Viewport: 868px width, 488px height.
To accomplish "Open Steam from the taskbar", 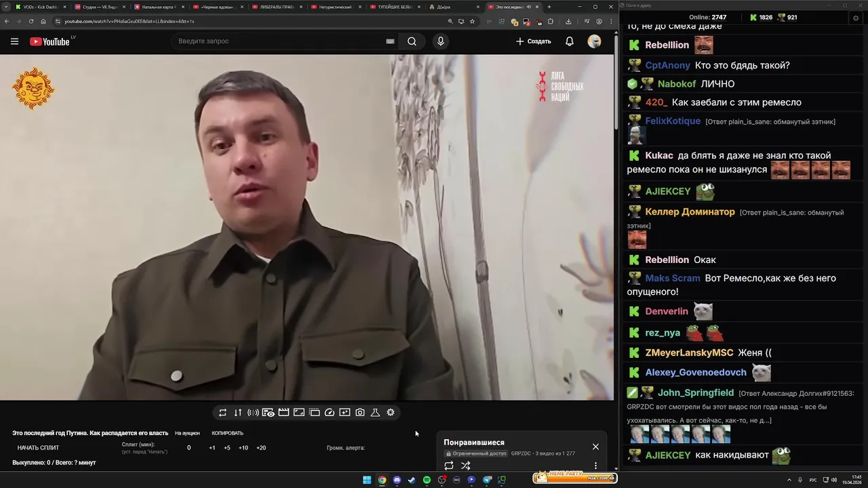I will tap(412, 480).
